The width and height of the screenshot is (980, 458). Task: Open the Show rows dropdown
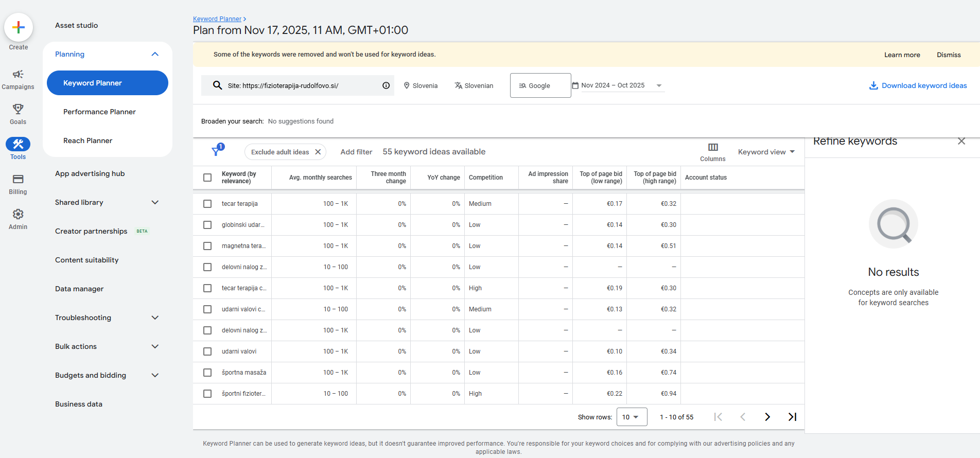631,417
